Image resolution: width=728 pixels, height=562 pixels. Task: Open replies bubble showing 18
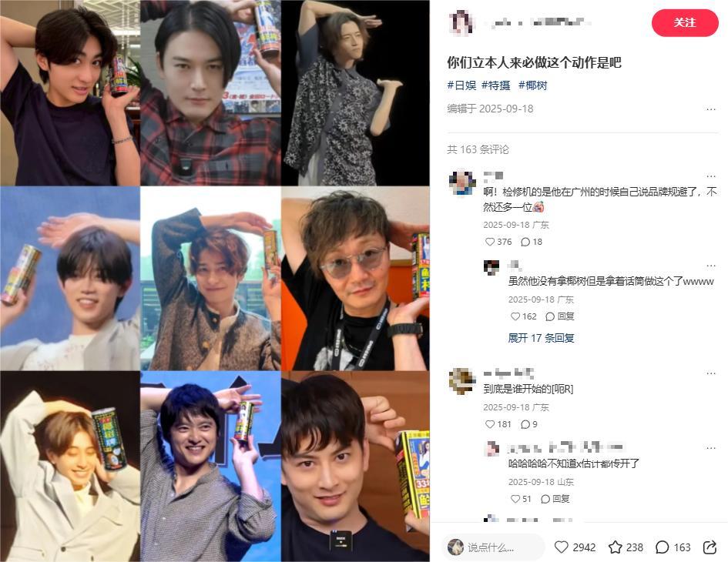[x=525, y=242]
